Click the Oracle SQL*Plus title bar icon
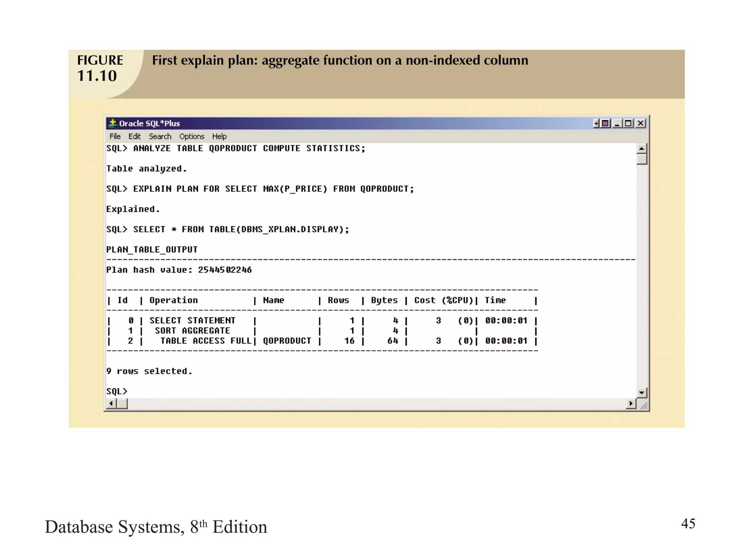The width and height of the screenshot is (747, 560). click(113, 123)
